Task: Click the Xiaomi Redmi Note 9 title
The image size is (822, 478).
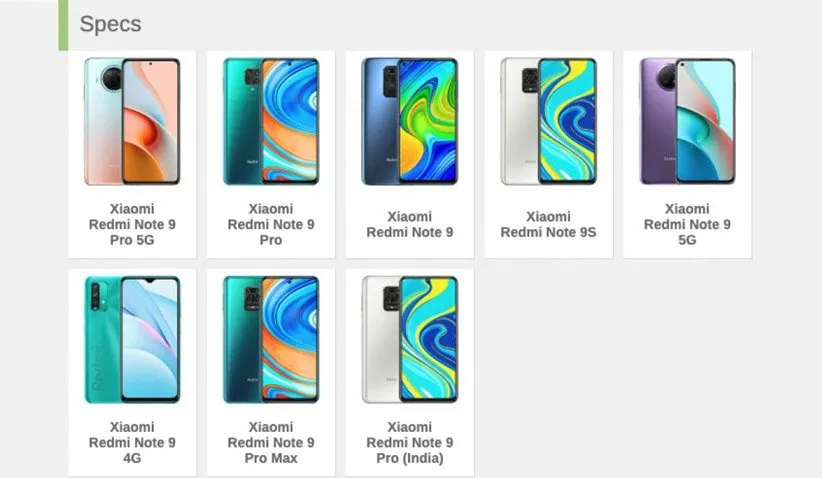Action: pos(409,224)
